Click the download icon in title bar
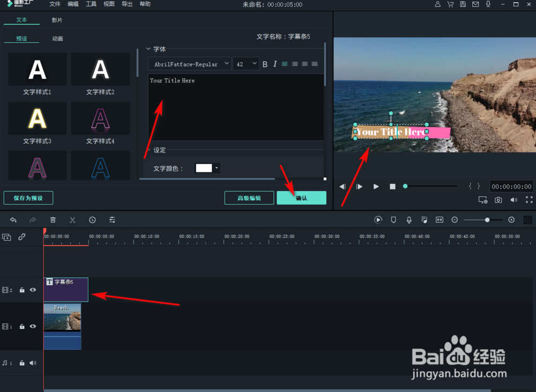536x392 pixels. (488, 4)
